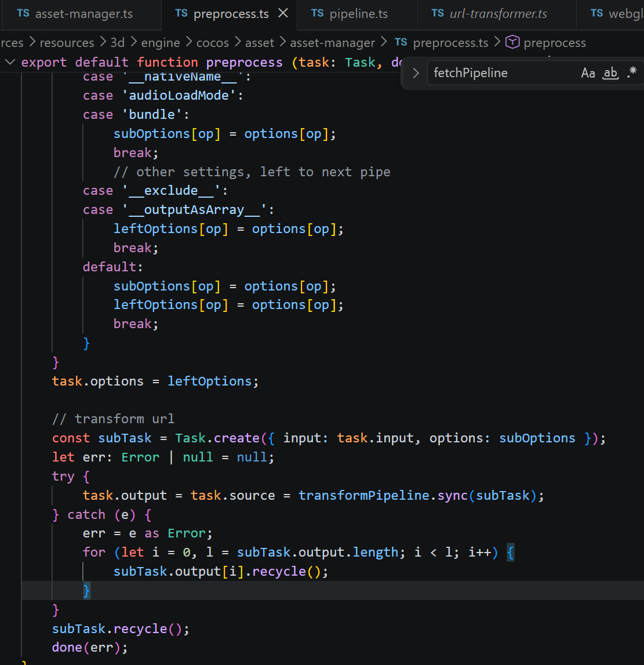Click the opening brace after the for loop
This screenshot has height=665, width=644.
[511, 553]
